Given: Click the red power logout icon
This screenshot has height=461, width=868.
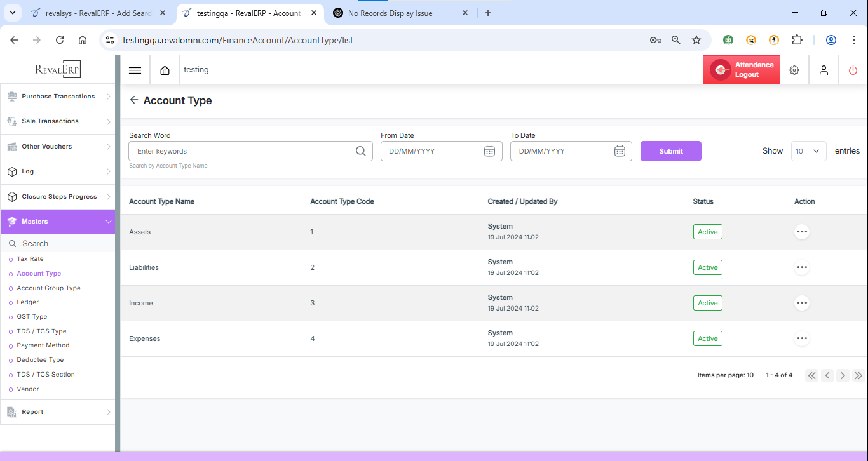Looking at the screenshot, I should (853, 70).
